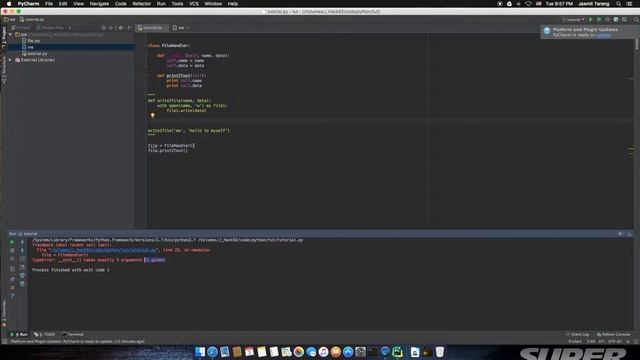Viewport: 640px width, 360px height.
Task: Hide the Project tool window
Action: [x=129, y=28]
